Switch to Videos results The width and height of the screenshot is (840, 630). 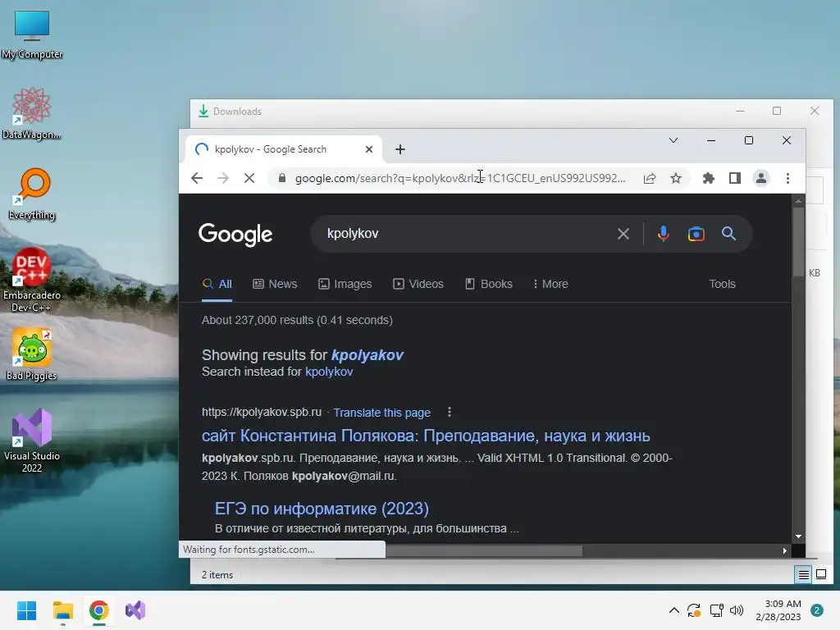pyautogui.click(x=418, y=284)
